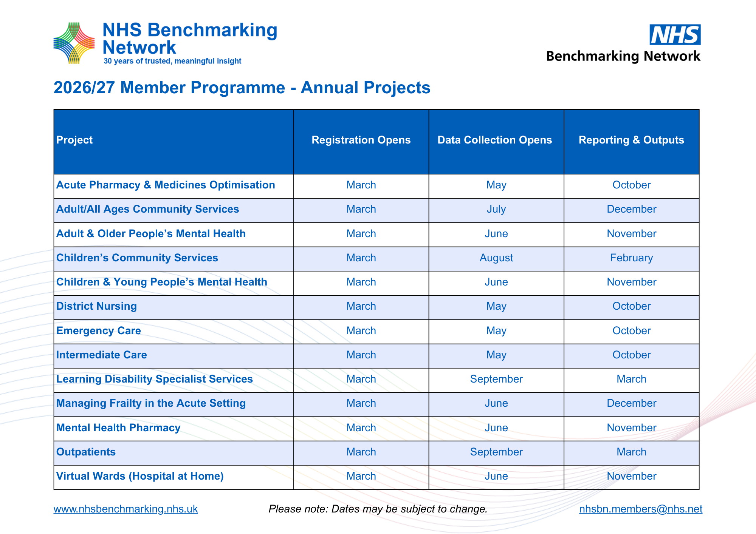Viewport: 756px width, 534px height.
Task: Click the Emergency Care project name
Action: coord(99,331)
